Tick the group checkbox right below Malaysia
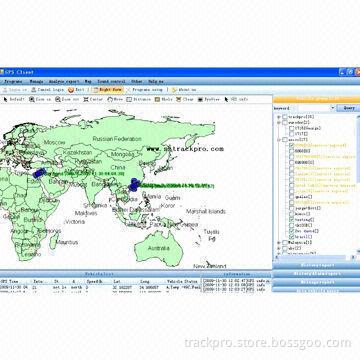The width and height of the screenshot is (360, 360). (285, 248)
